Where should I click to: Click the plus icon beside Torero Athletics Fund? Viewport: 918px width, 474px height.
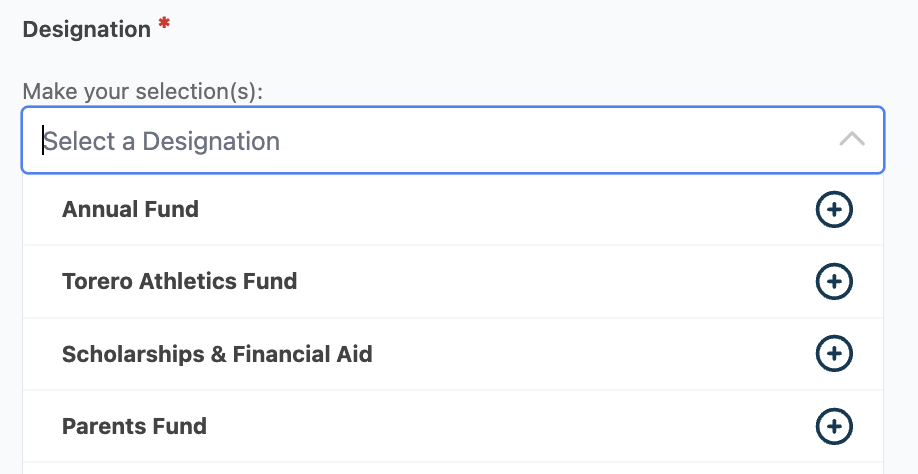click(834, 282)
